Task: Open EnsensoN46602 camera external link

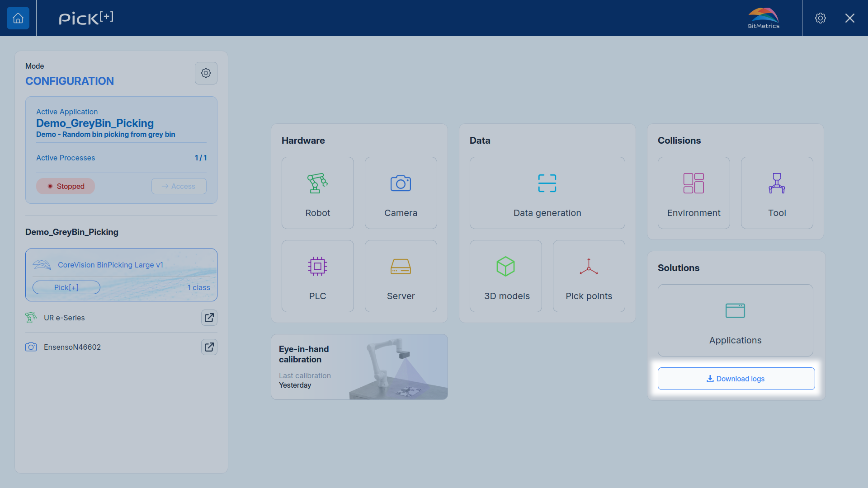Action: coord(209,347)
